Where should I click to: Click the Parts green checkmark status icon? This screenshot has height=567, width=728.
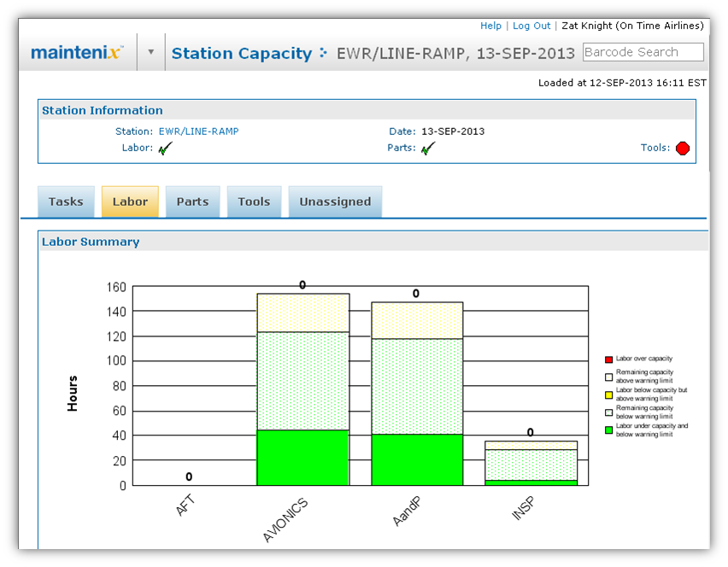[x=428, y=148]
